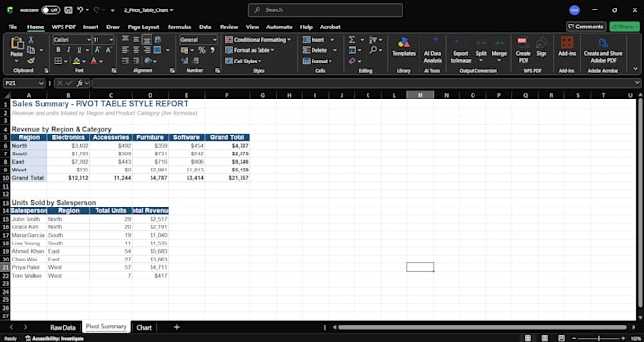Toggle Bottom Align
The image size is (644, 342).
click(x=147, y=40)
